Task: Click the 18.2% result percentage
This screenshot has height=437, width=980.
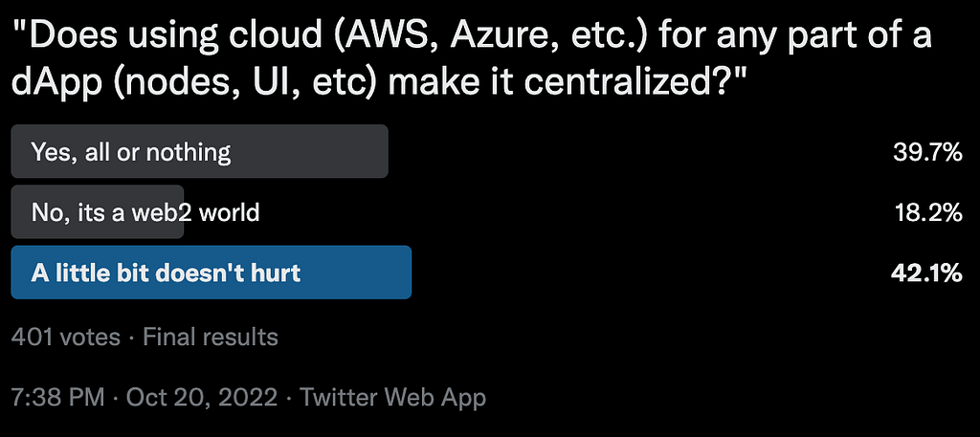Action: tap(928, 212)
